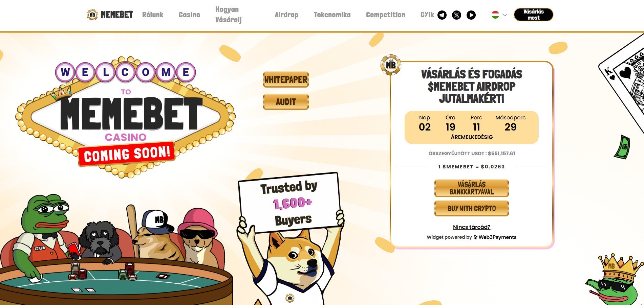Viewport: 644px width, 305px height.
Task: Open the Casino menu item
Action: (x=189, y=15)
